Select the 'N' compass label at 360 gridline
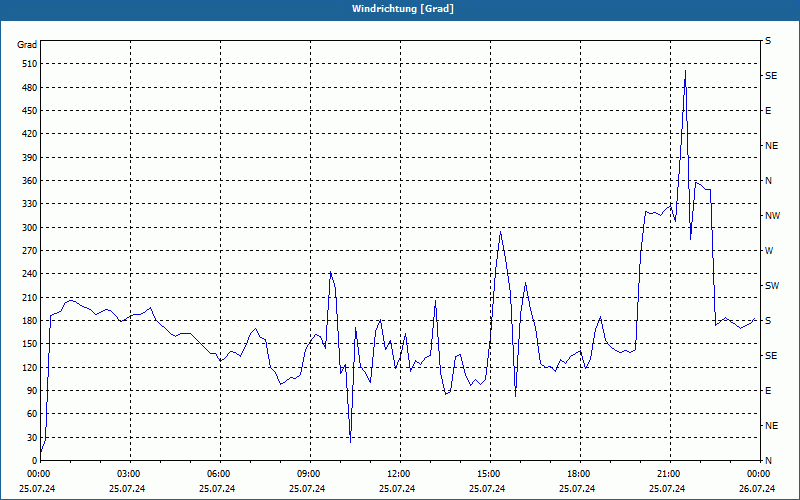 [x=768, y=181]
